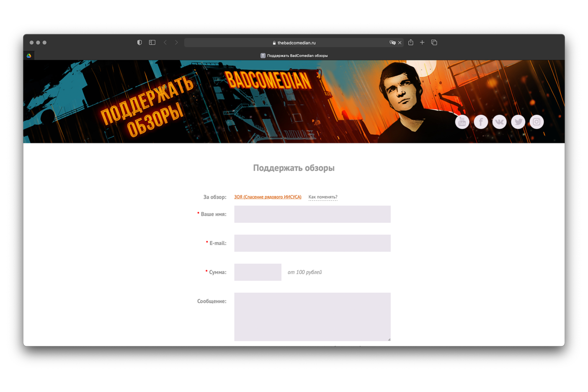Click the textarea resize handle
This screenshot has width=588, height=392.
pos(389,339)
